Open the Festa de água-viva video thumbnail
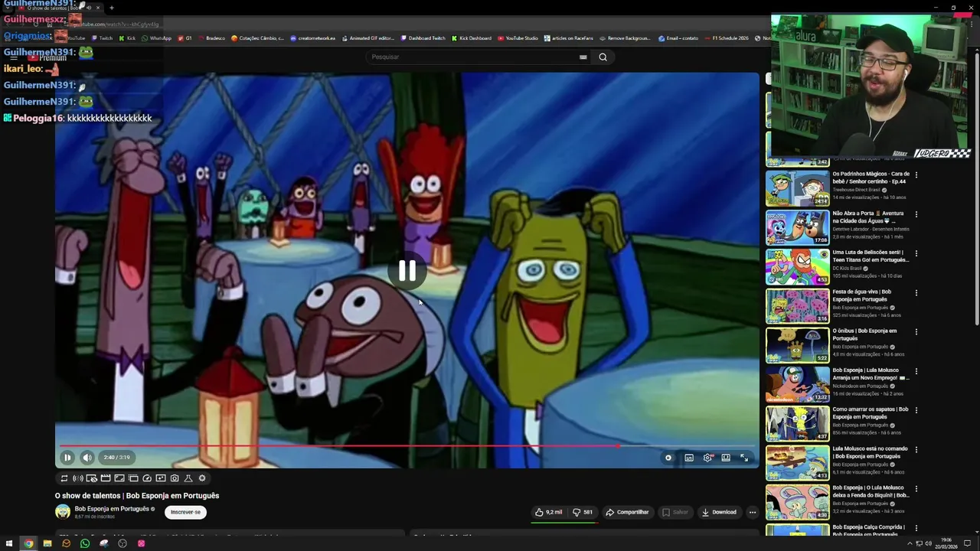The width and height of the screenshot is (980, 551). coord(797,305)
